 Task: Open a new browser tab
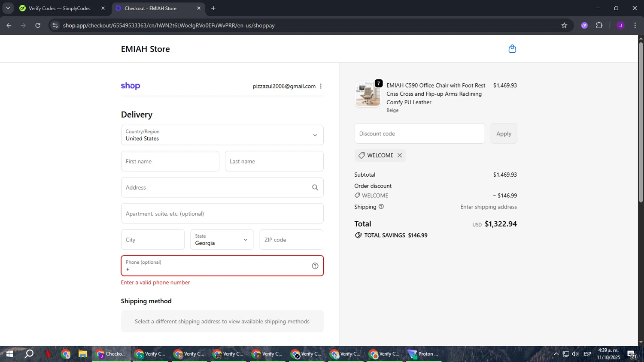point(213,8)
